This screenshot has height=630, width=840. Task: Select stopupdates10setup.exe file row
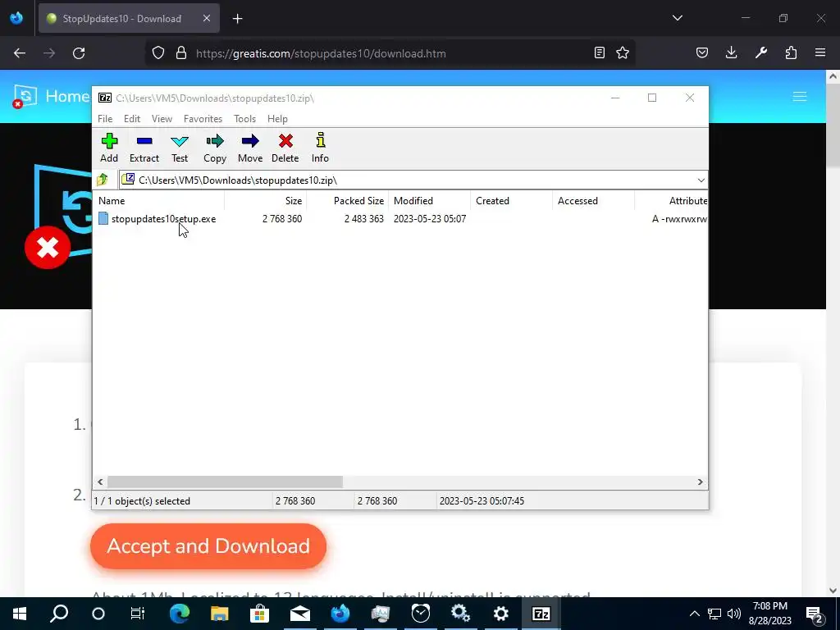point(400,218)
